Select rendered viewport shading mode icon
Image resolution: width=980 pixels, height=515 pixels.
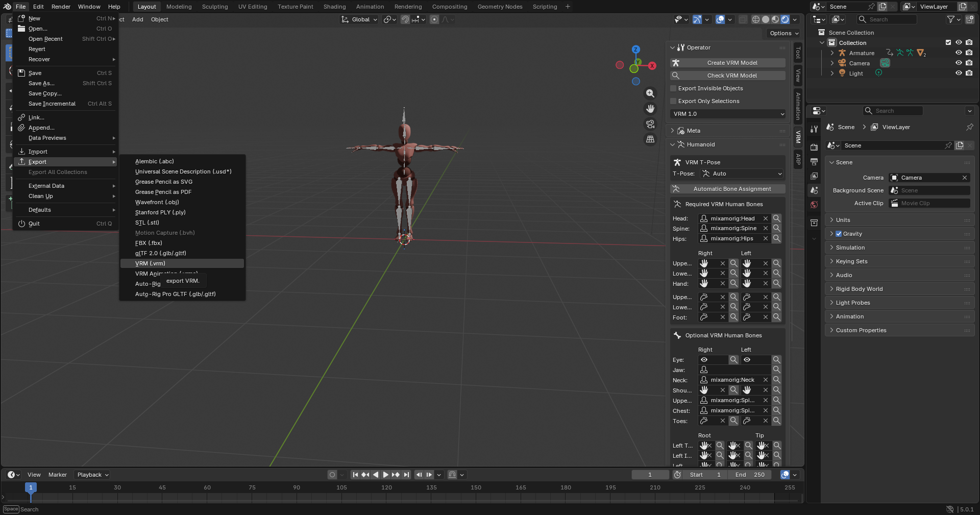tap(785, 19)
